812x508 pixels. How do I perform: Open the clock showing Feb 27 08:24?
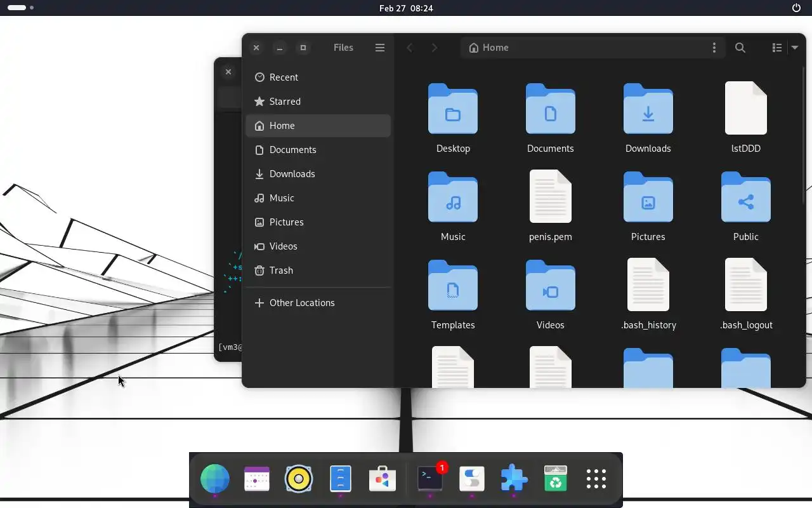point(406,8)
